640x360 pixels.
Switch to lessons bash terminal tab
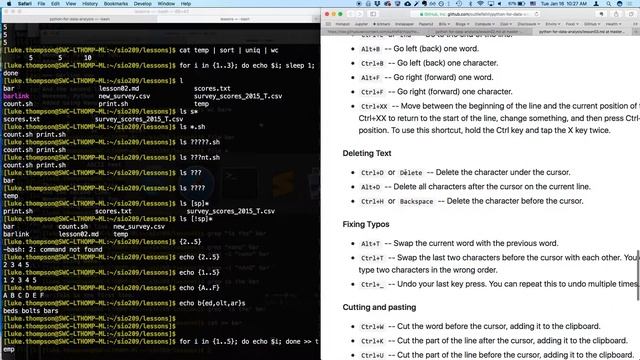click(235, 19)
